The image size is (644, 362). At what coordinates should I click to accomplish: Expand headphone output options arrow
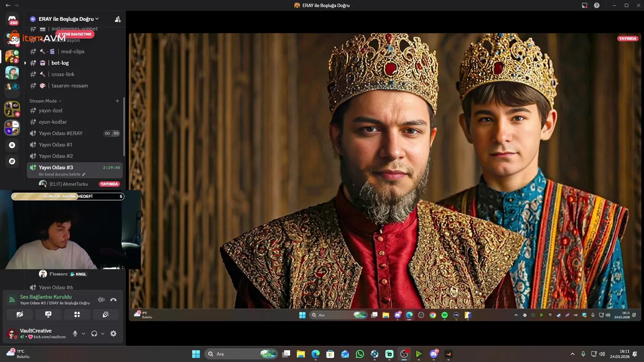pos(103,333)
